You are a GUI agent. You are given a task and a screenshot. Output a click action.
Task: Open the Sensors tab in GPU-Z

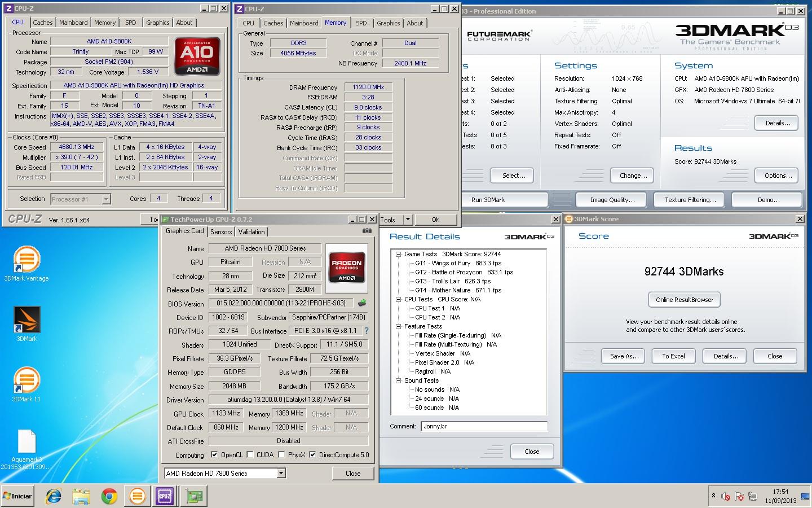tap(221, 232)
